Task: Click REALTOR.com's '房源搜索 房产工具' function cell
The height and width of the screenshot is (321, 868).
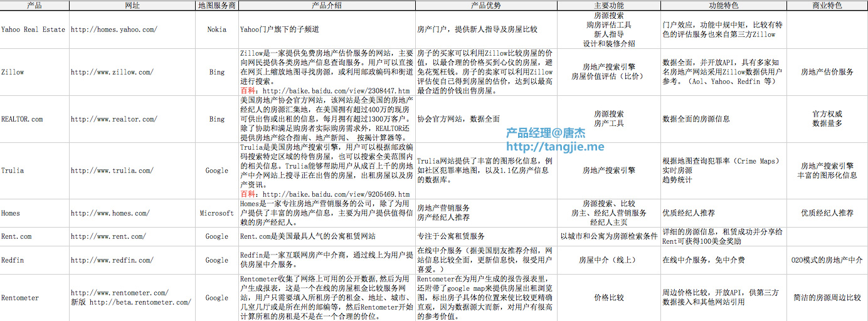Action: click(x=609, y=119)
